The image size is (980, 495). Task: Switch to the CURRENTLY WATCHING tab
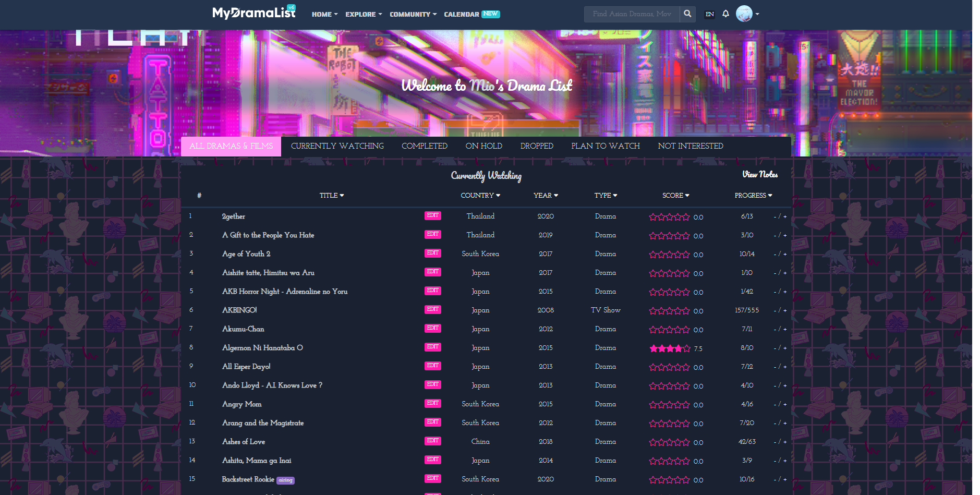tap(337, 146)
